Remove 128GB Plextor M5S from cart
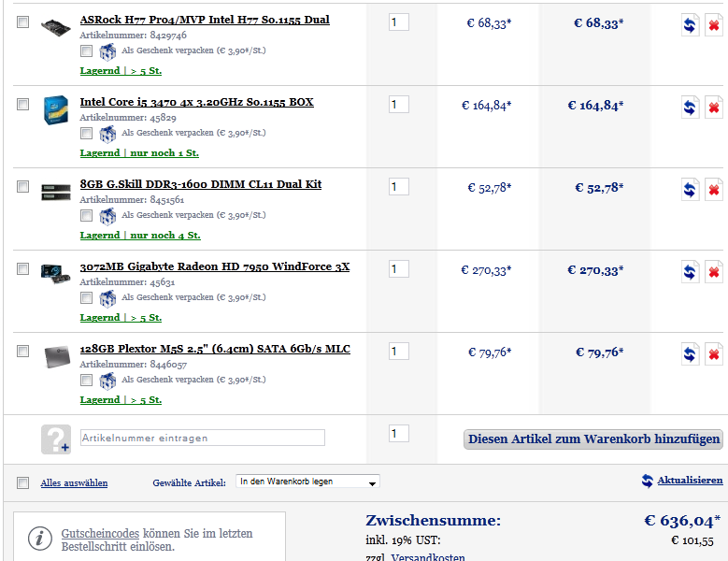This screenshot has width=728, height=561. 714,353
